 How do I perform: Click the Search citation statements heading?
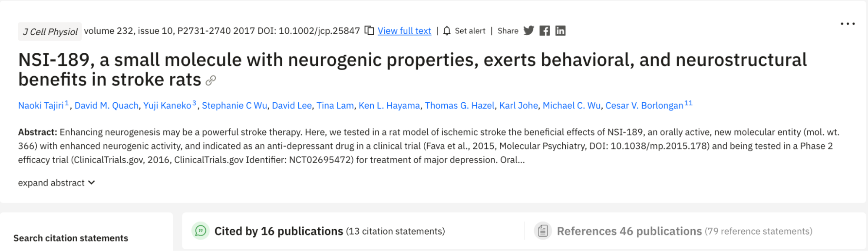(x=71, y=238)
